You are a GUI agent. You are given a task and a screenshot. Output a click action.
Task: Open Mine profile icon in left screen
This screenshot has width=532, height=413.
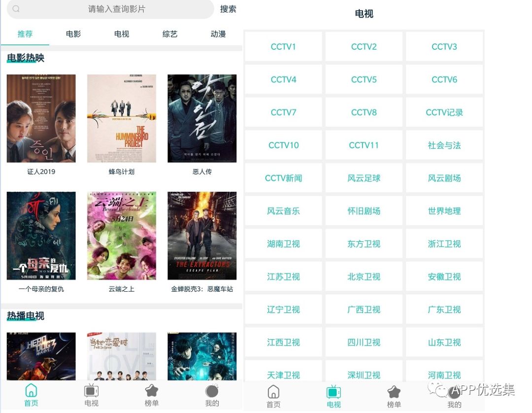212,391
